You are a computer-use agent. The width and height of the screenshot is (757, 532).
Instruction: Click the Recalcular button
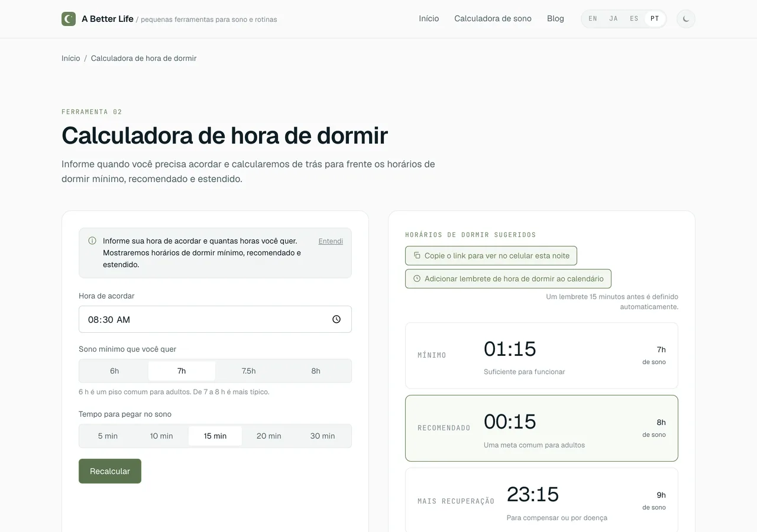[x=110, y=471]
